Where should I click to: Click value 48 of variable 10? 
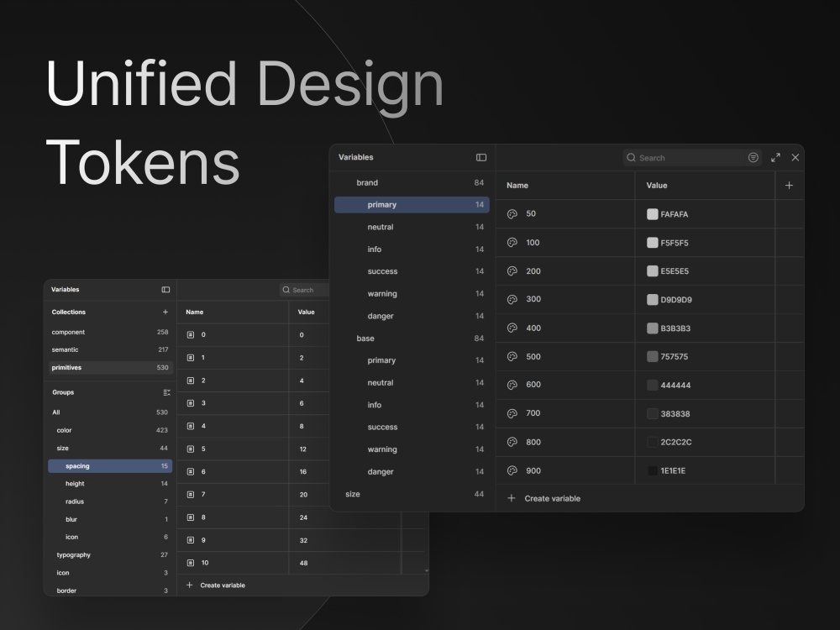tap(303, 563)
